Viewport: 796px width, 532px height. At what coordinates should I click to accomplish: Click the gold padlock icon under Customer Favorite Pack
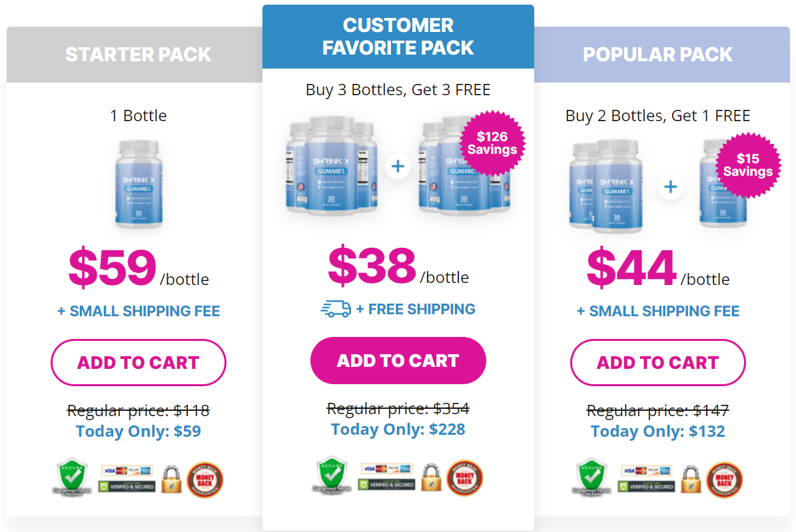pyautogui.click(x=430, y=477)
